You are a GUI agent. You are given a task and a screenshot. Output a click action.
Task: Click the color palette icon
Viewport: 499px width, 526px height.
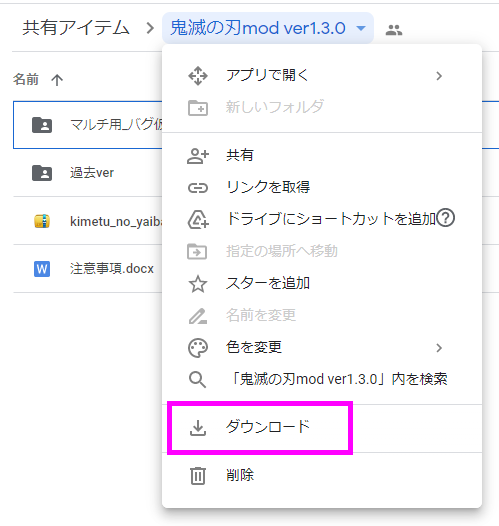tap(198, 348)
